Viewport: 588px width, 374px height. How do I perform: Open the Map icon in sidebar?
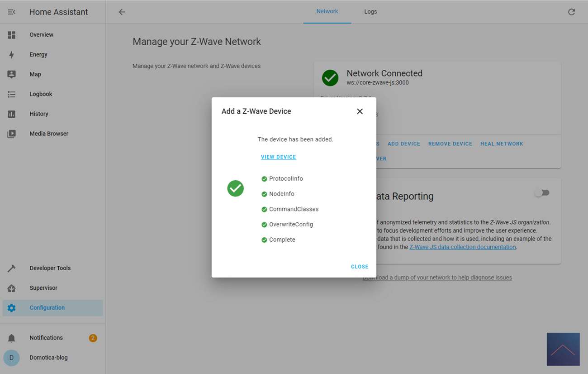pyautogui.click(x=12, y=75)
